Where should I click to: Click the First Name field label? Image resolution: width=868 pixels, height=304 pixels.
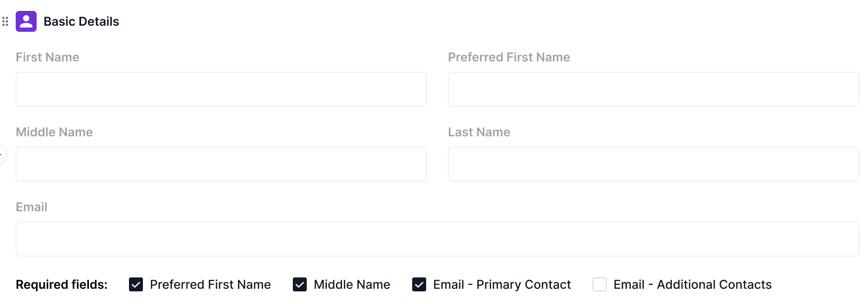coord(47,57)
